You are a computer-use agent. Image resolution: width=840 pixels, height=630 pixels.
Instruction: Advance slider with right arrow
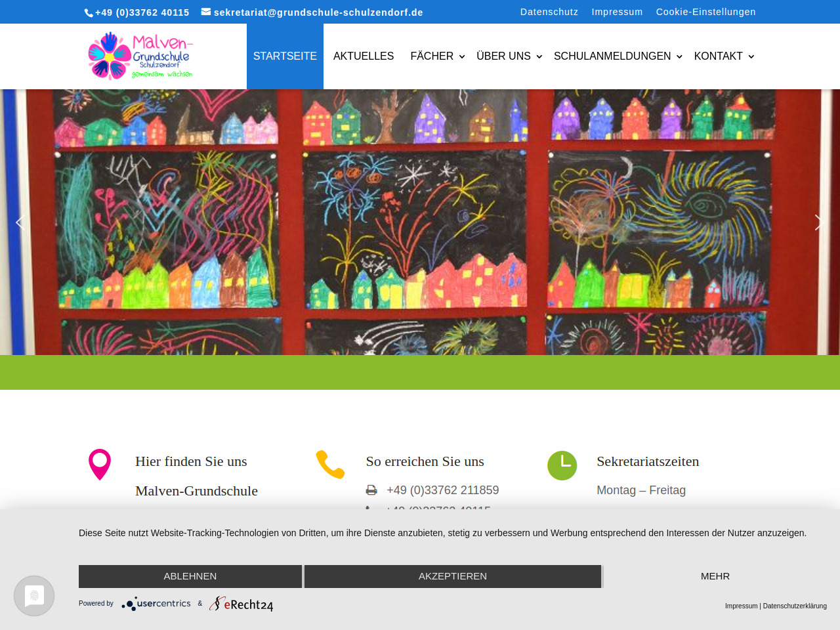point(818,222)
